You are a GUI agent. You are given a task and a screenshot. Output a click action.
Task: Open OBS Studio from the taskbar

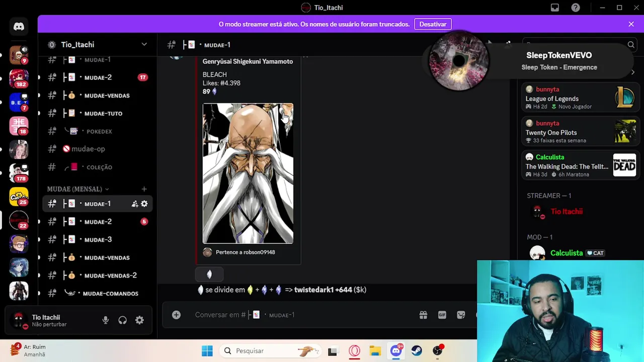click(x=438, y=351)
